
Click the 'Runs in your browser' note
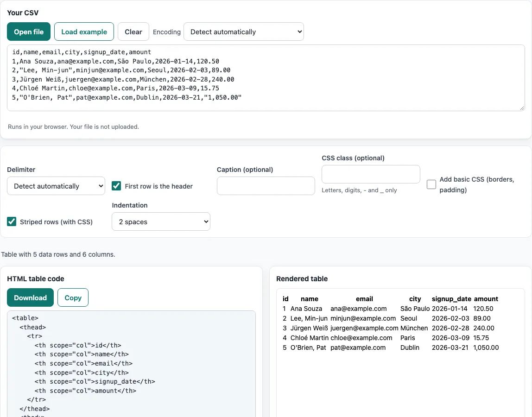(x=73, y=126)
